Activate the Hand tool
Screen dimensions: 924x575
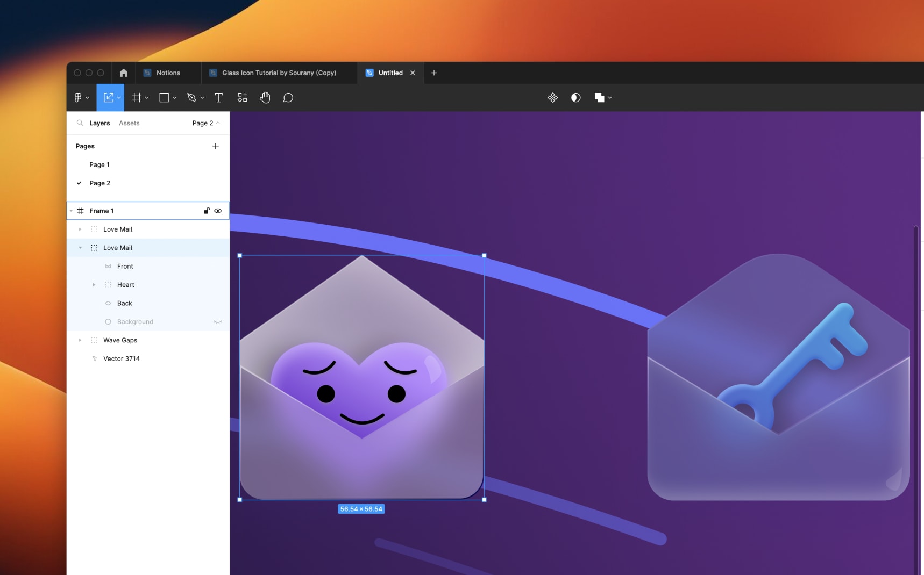pos(265,97)
